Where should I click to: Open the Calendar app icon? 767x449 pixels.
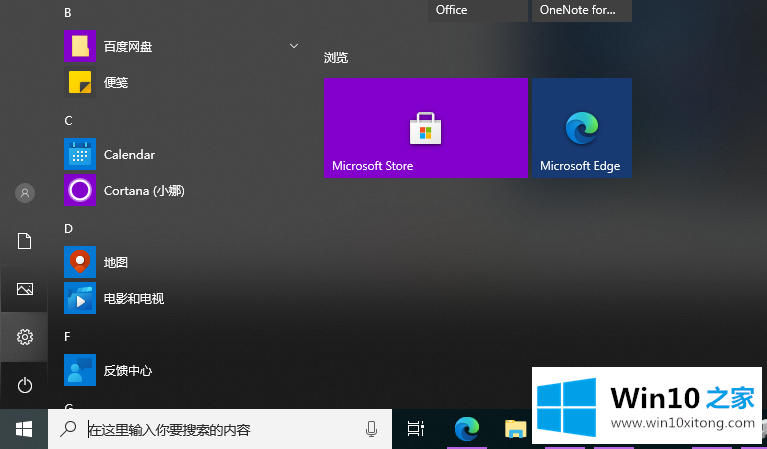tap(80, 154)
